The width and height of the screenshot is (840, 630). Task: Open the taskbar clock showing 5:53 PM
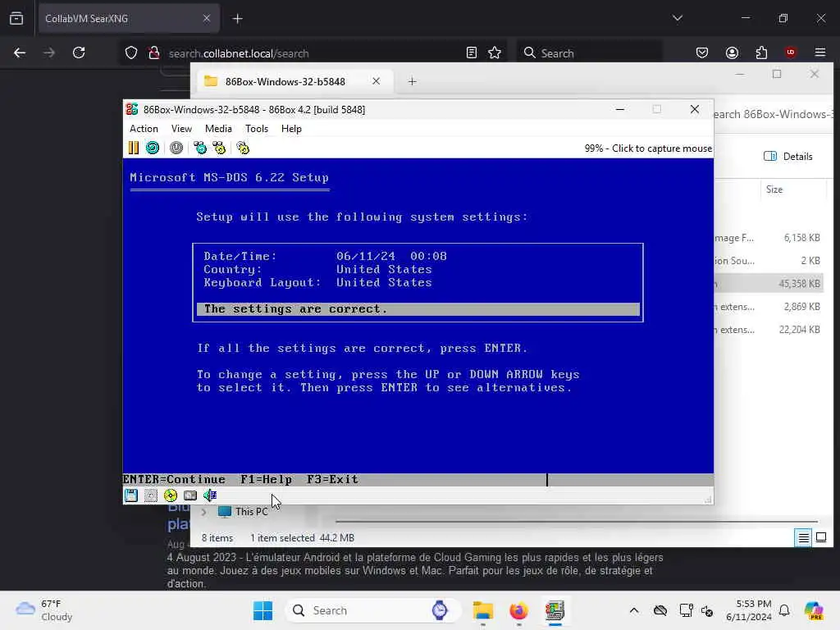pos(748,610)
